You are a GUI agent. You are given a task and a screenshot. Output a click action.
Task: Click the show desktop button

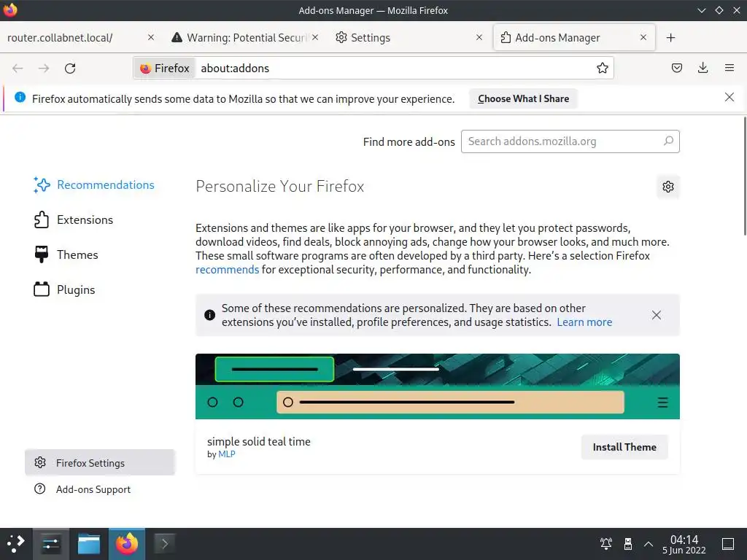728,544
